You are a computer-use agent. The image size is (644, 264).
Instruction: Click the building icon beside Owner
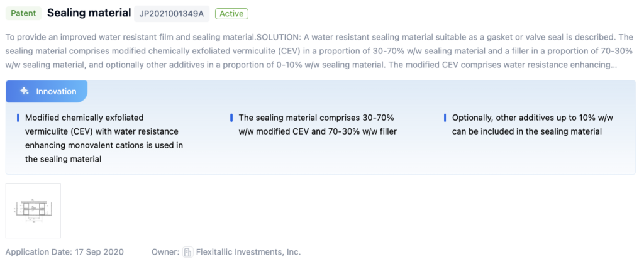187,252
